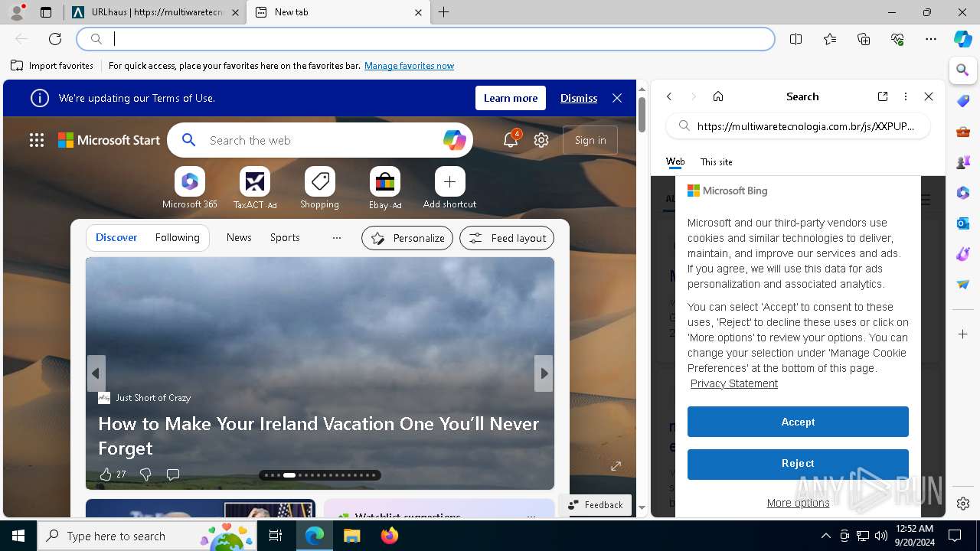Image resolution: width=980 pixels, height=551 pixels.
Task: Open the split screen icon
Action: (796, 39)
